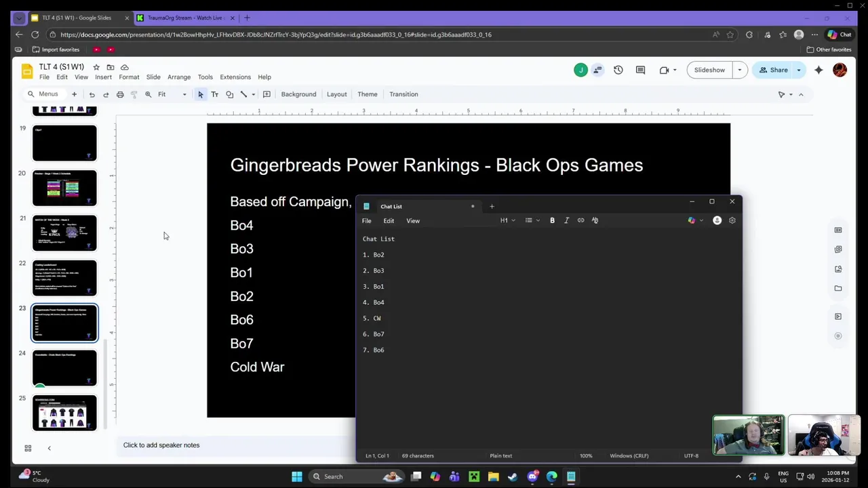The image size is (868, 488).
Task: Open the Format menu in Slides
Action: (129, 77)
